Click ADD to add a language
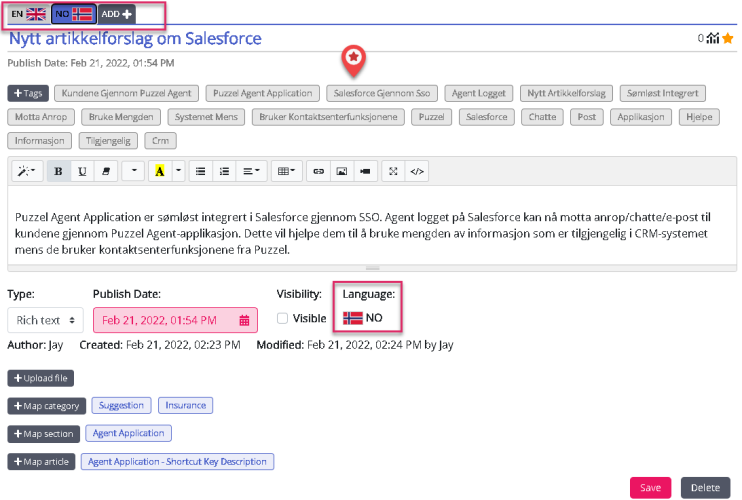 coord(116,14)
